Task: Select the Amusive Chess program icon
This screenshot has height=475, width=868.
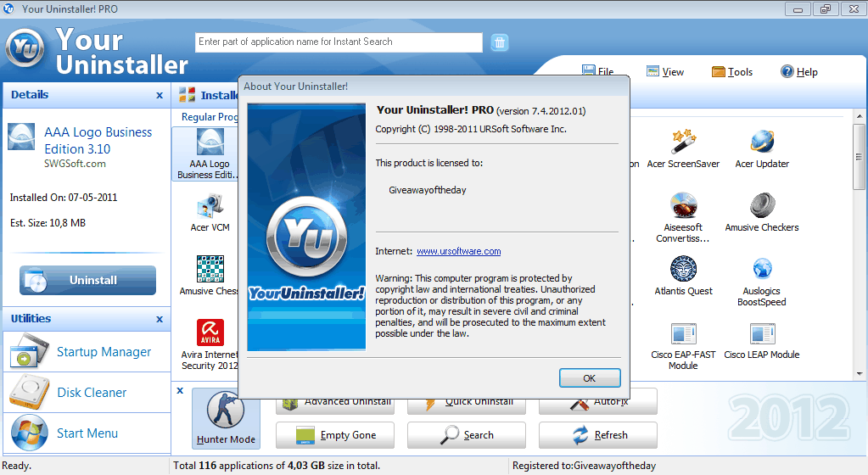Action: pyautogui.click(x=210, y=269)
